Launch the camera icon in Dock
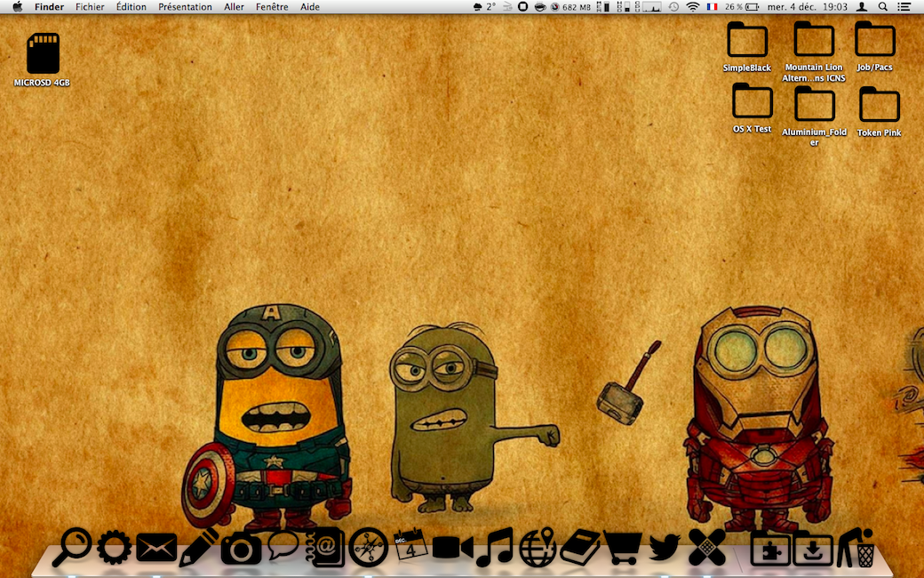This screenshot has height=578, width=924. 241,548
